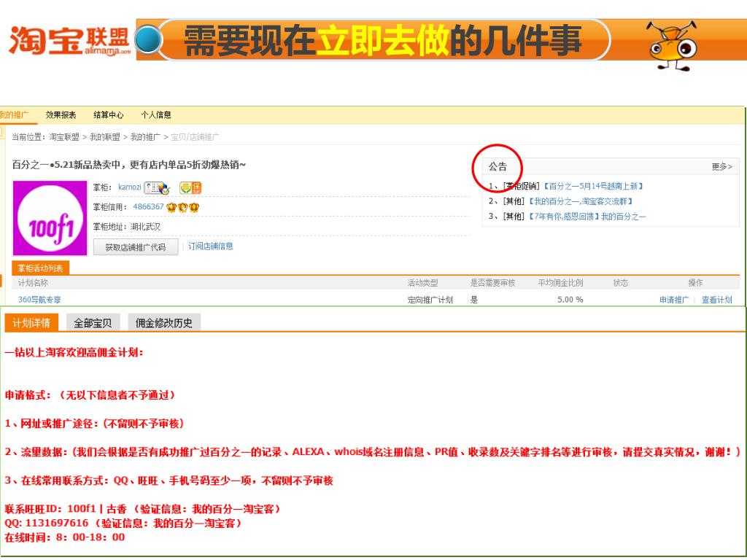The width and height of the screenshot is (747, 560).
Task: Click the 操作 column header
Action: (695, 283)
